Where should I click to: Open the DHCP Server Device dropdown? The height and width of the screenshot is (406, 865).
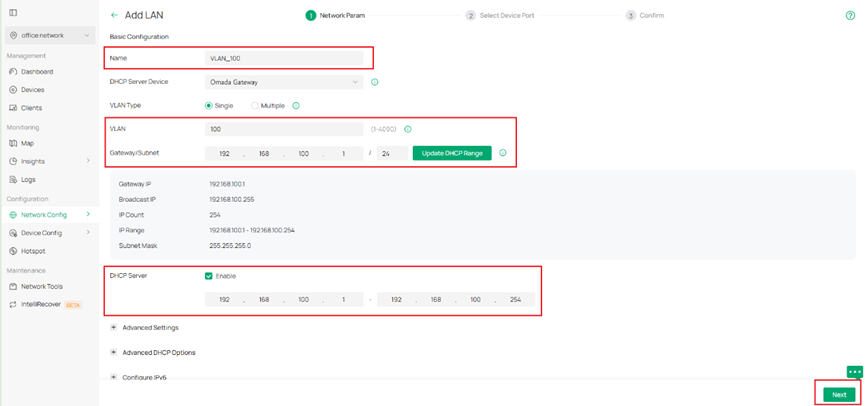(284, 82)
